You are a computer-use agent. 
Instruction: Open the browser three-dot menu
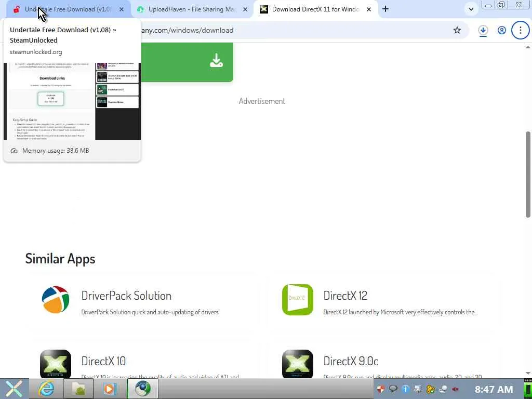(x=521, y=30)
